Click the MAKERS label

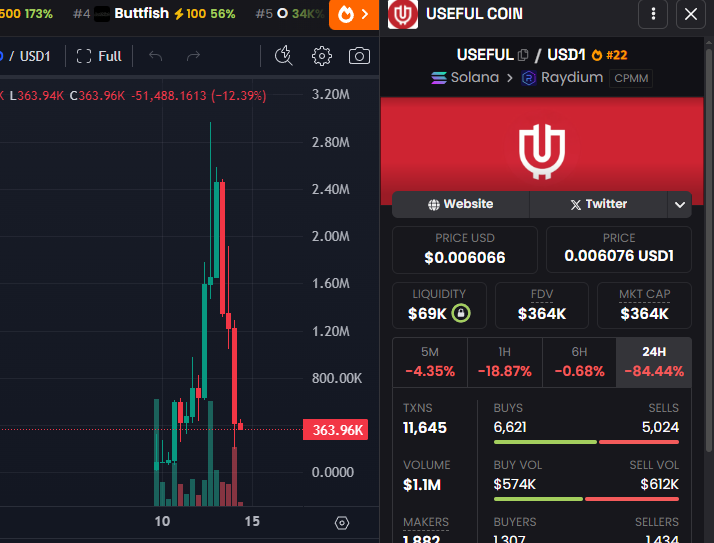click(x=426, y=522)
